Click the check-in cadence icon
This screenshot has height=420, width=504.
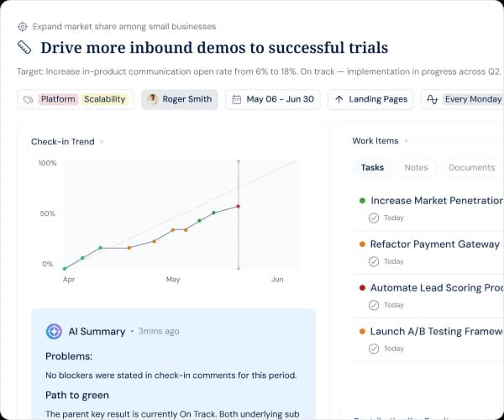point(433,99)
